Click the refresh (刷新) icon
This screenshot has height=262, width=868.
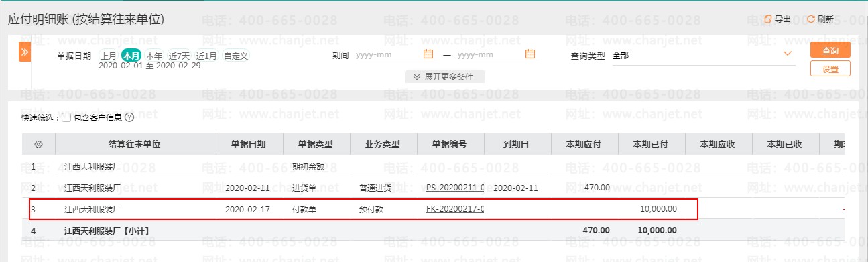click(811, 19)
